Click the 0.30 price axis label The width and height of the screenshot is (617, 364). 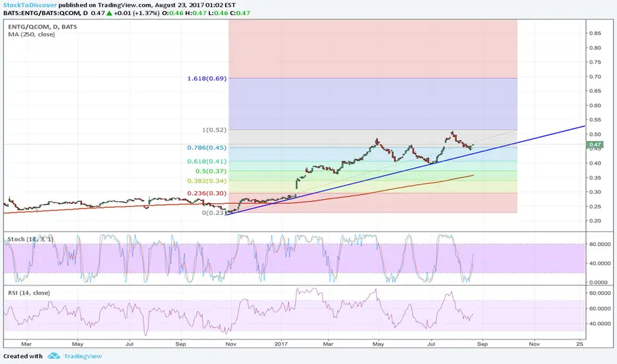pos(595,192)
